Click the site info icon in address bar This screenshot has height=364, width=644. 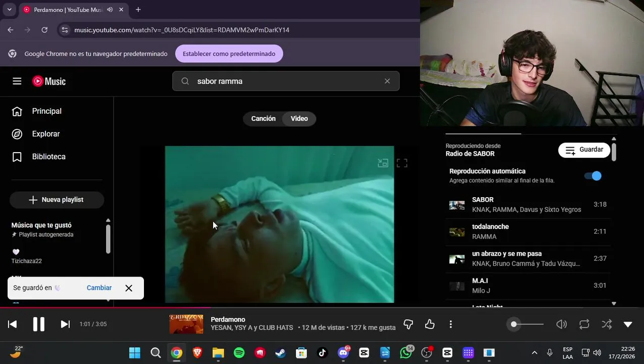click(x=65, y=30)
